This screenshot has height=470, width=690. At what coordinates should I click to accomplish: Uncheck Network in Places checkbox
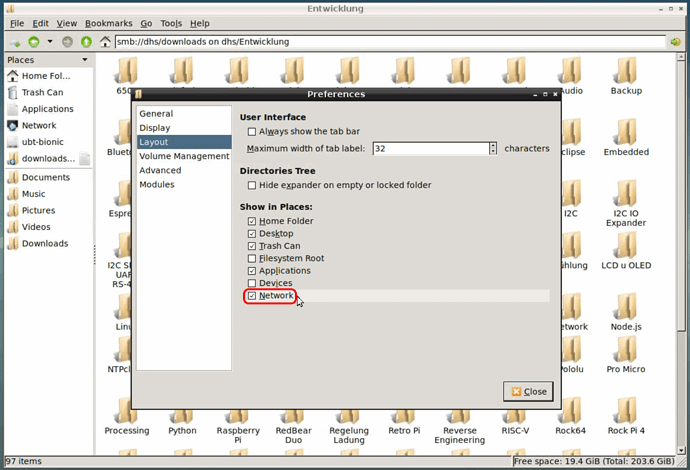pyautogui.click(x=252, y=296)
